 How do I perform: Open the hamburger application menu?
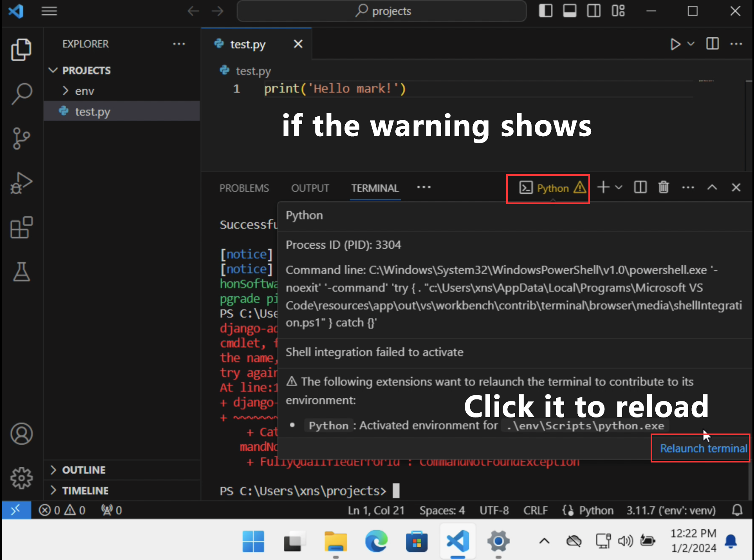[x=49, y=11]
